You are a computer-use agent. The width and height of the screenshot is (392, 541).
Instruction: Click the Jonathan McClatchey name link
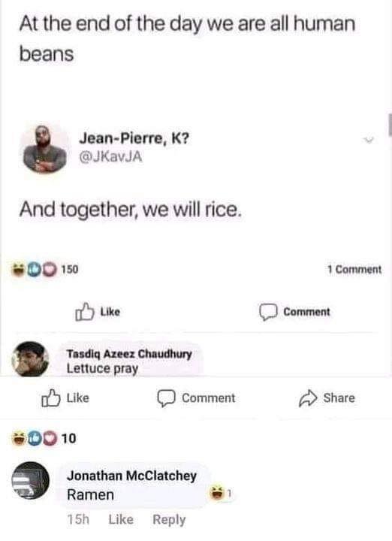131,476
